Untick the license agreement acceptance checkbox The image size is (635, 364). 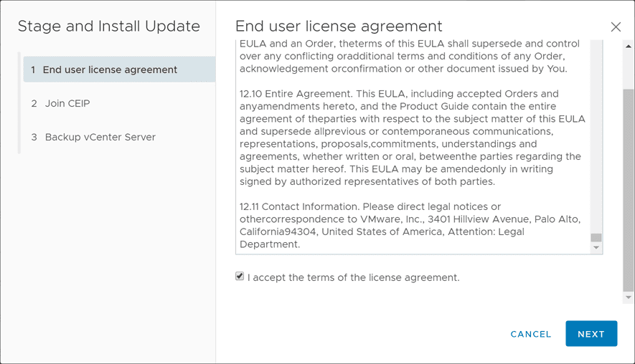[x=240, y=277]
